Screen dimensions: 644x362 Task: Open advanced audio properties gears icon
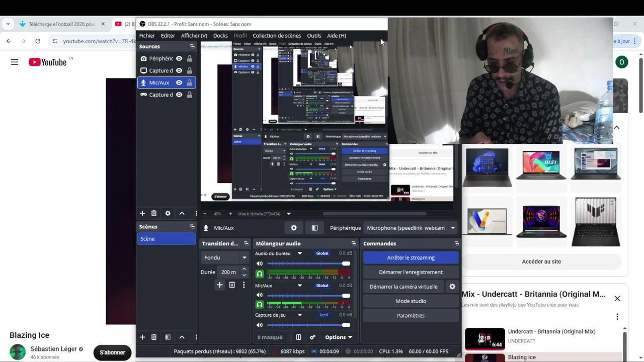[x=312, y=337]
